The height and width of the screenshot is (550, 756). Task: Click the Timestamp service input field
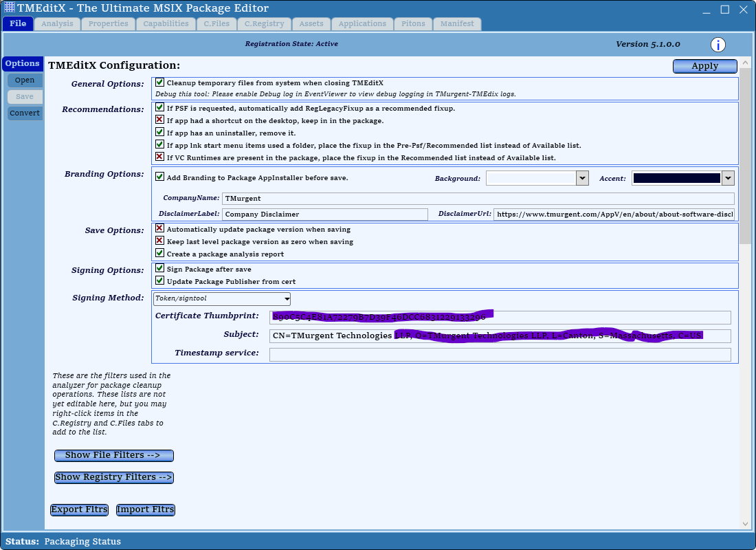pyautogui.click(x=500, y=355)
